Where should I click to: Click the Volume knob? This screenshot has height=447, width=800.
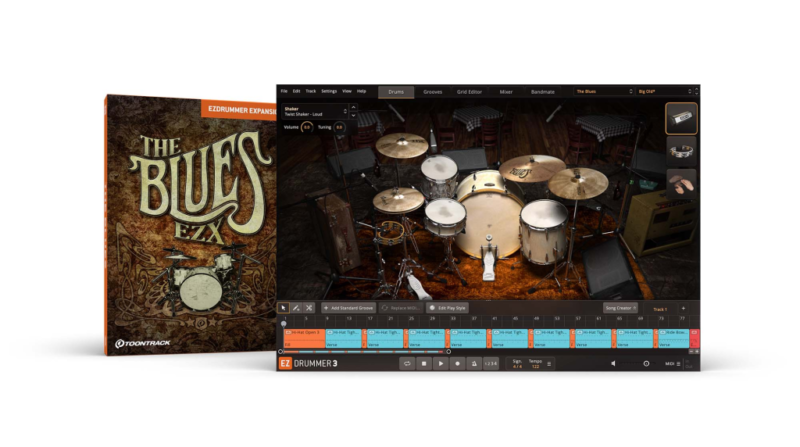point(307,128)
